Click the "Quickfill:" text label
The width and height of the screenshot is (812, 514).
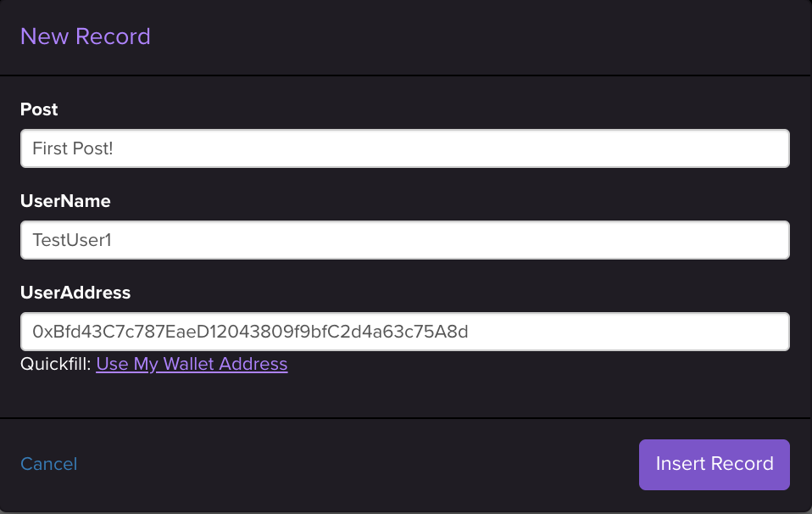click(56, 364)
